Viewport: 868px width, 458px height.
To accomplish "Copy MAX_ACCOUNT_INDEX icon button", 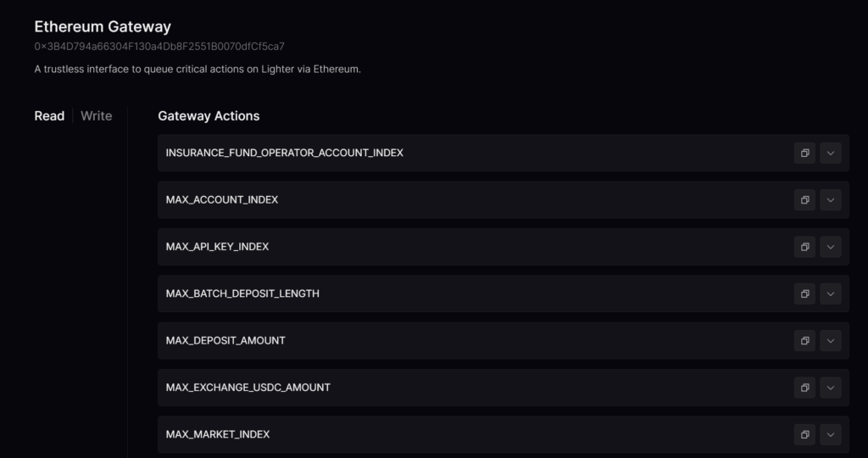I will click(x=804, y=200).
